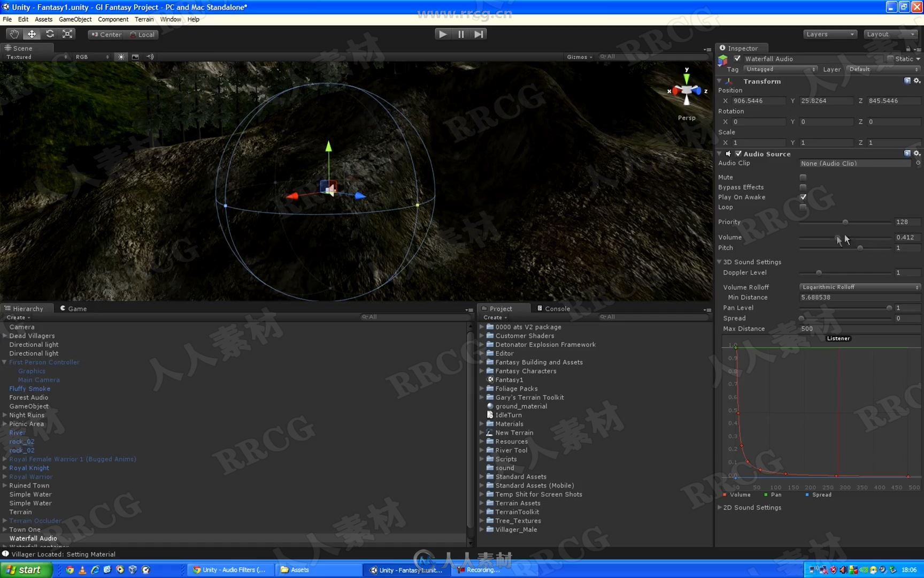Toggle Local handle rotation button

coord(142,34)
